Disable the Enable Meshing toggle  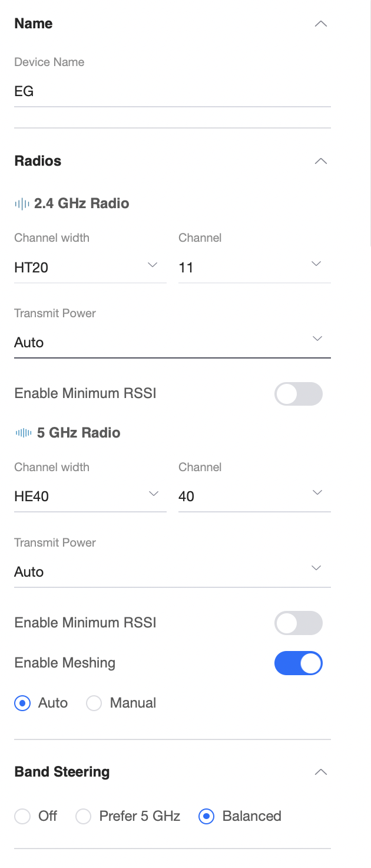coord(299,663)
